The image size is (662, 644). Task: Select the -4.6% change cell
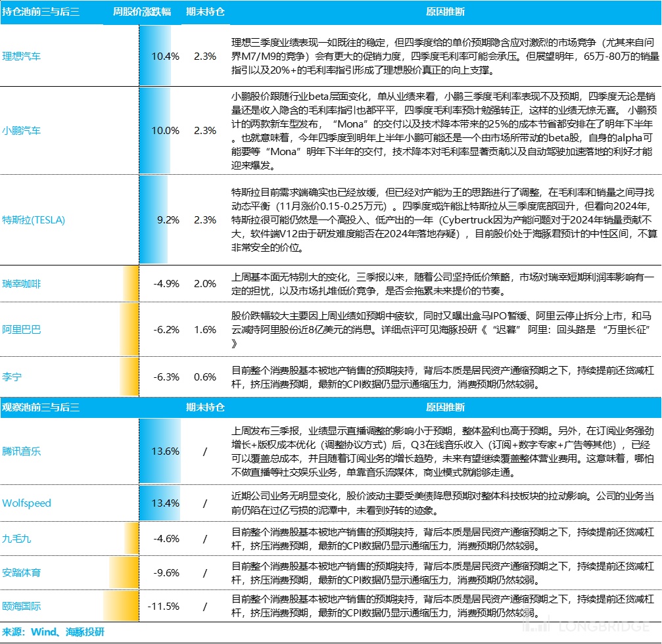pos(166,538)
